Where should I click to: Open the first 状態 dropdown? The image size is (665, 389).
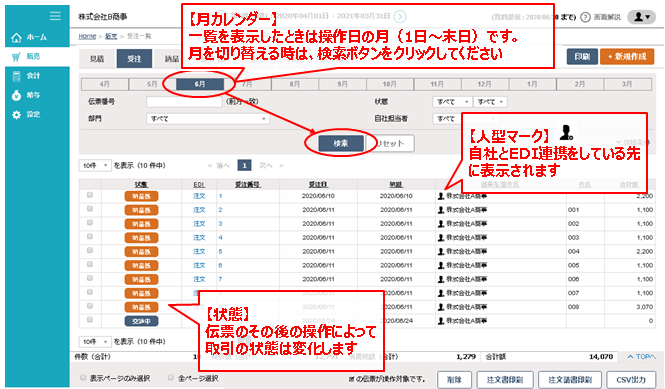[452, 102]
